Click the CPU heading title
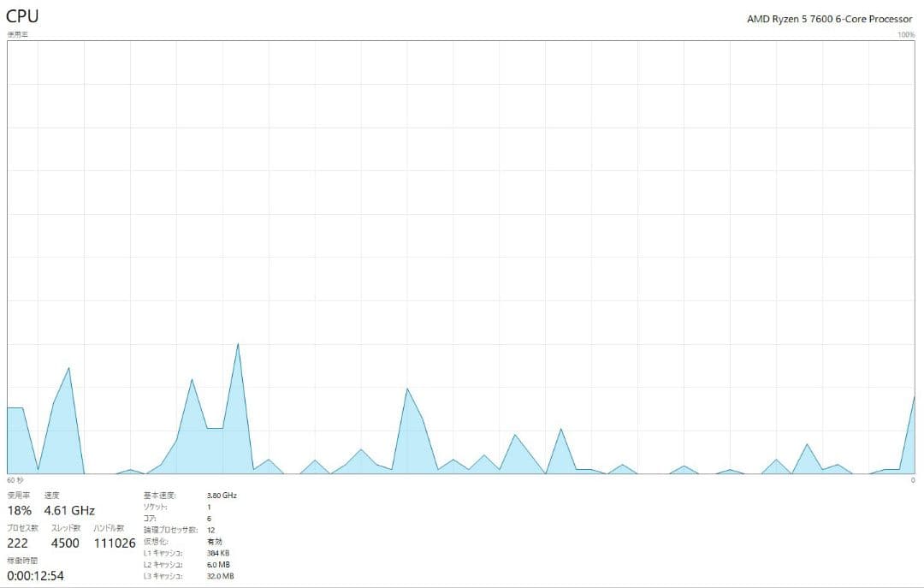This screenshot has height=588, width=924. tap(22, 16)
